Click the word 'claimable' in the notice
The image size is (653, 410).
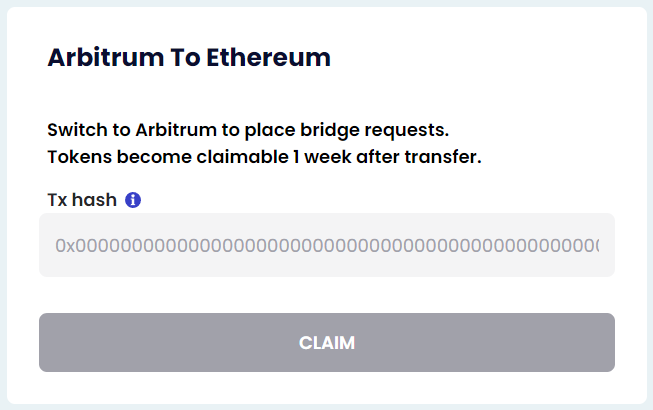pos(242,157)
